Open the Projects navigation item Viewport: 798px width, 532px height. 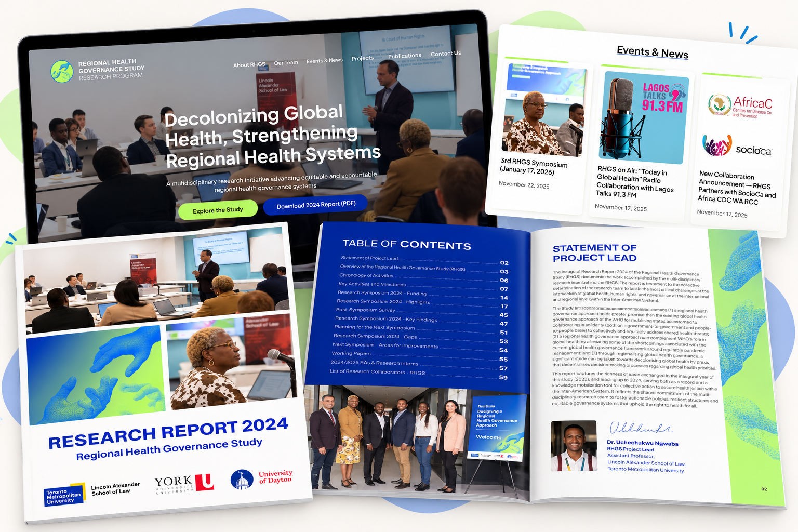(x=362, y=58)
